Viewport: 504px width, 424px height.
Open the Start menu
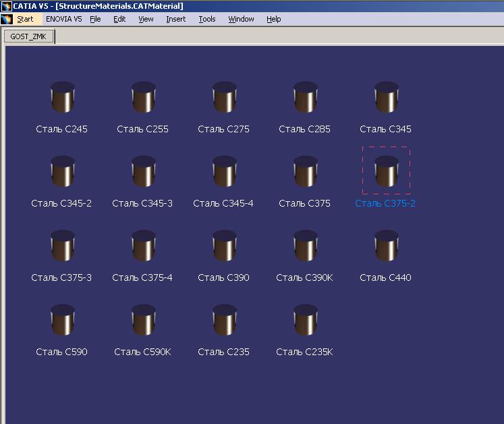pyautogui.click(x=25, y=20)
